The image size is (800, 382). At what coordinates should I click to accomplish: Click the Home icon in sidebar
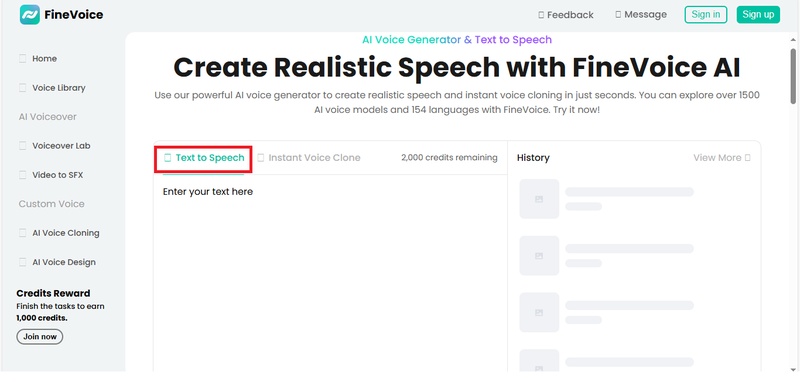coord(22,59)
